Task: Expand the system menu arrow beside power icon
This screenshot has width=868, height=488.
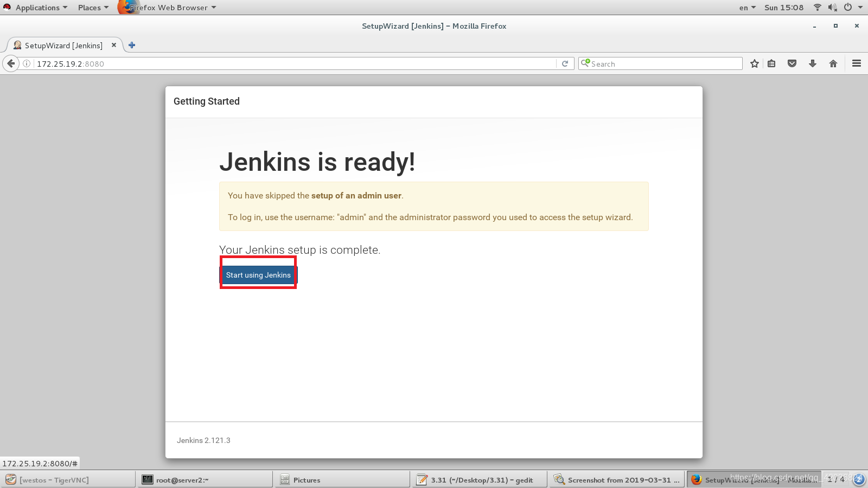Action: click(860, 8)
